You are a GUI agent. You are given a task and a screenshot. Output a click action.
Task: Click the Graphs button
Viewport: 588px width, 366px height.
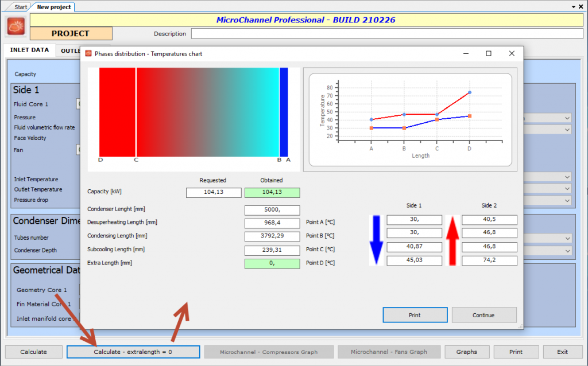pyautogui.click(x=466, y=352)
